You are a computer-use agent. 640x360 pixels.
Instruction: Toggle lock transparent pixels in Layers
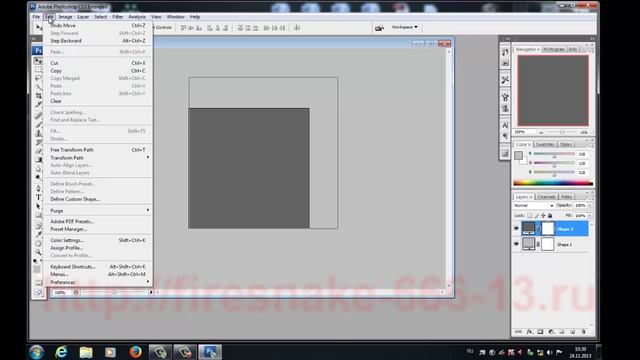(529, 216)
